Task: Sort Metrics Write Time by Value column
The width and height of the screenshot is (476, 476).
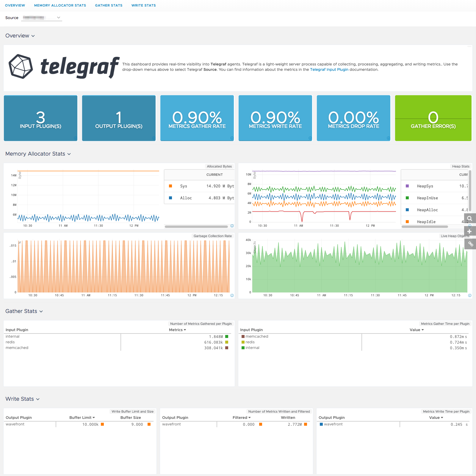Action: pyautogui.click(x=436, y=417)
